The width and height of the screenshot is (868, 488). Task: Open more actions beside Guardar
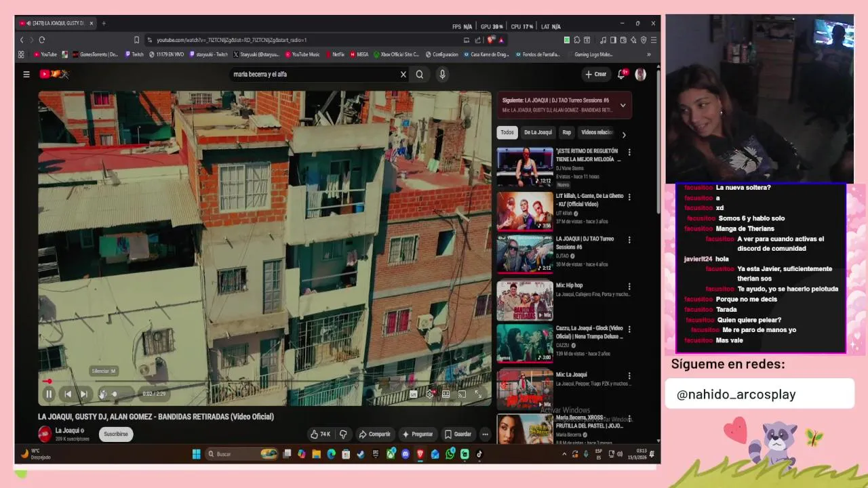pos(485,434)
